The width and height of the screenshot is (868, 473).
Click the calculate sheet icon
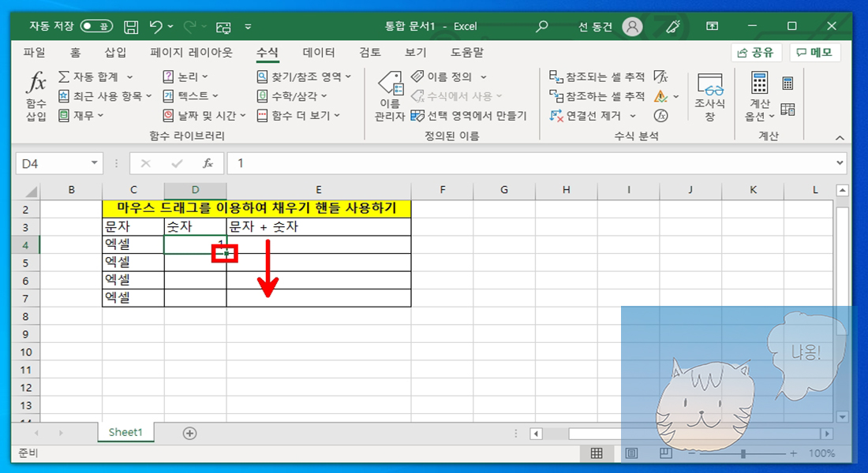[788, 110]
